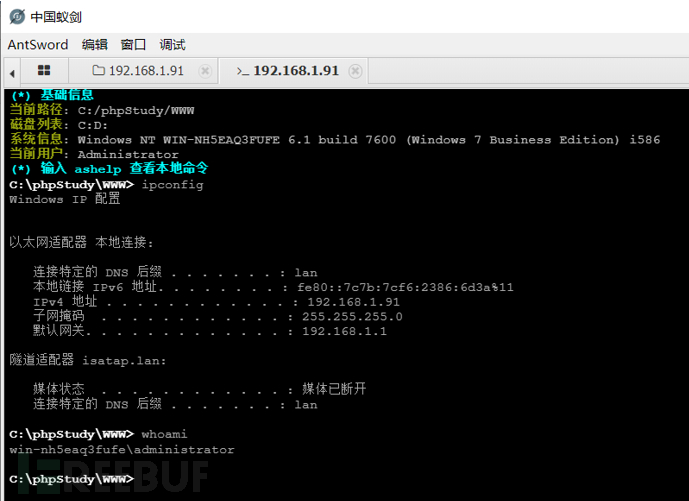Screen dimensions: 689x501
Task: Open the 窗口 menu
Action: pos(133,44)
